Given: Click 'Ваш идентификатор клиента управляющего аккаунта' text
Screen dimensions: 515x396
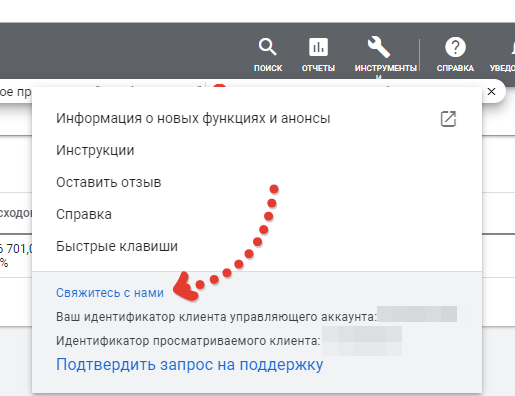Looking at the screenshot, I should [x=216, y=316].
